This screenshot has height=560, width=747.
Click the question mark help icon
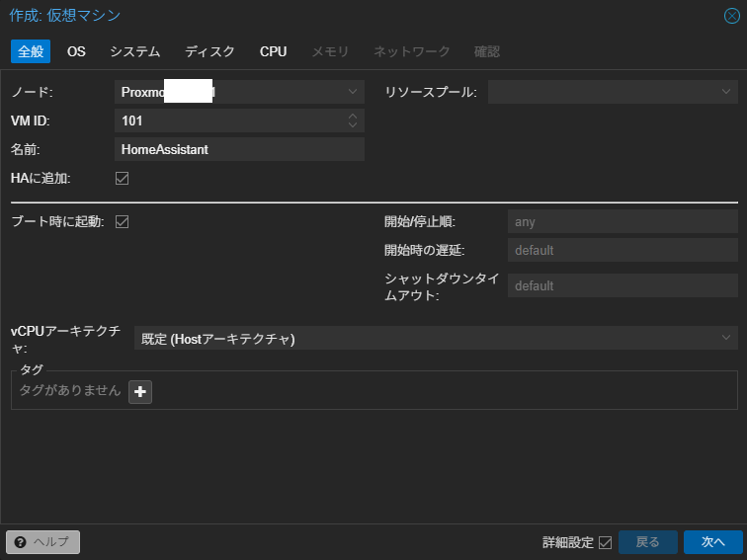pyautogui.click(x=20, y=542)
